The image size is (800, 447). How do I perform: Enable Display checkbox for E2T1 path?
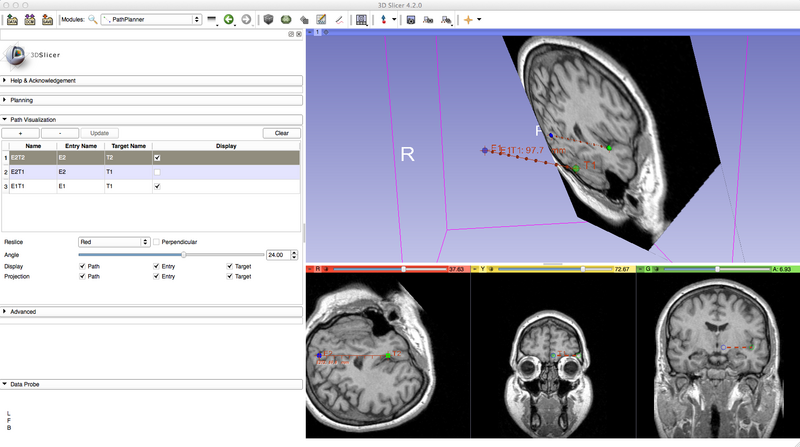coord(156,172)
